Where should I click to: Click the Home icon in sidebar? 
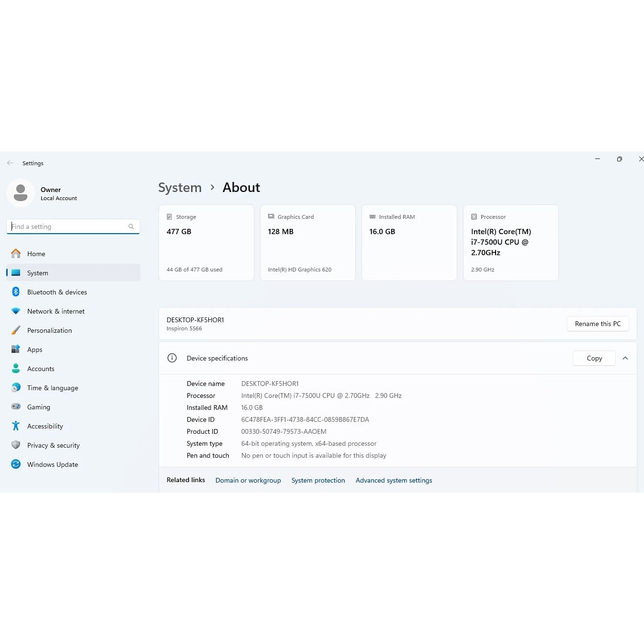click(16, 253)
